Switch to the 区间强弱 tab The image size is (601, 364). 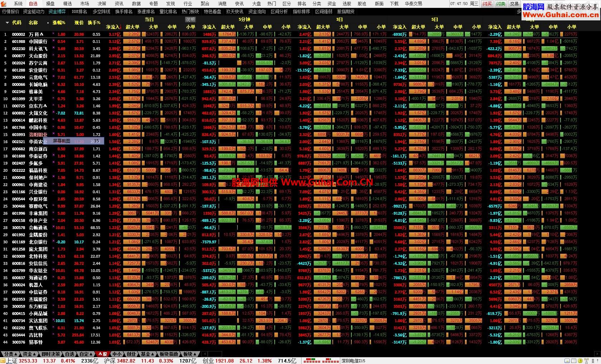[x=324, y=11]
